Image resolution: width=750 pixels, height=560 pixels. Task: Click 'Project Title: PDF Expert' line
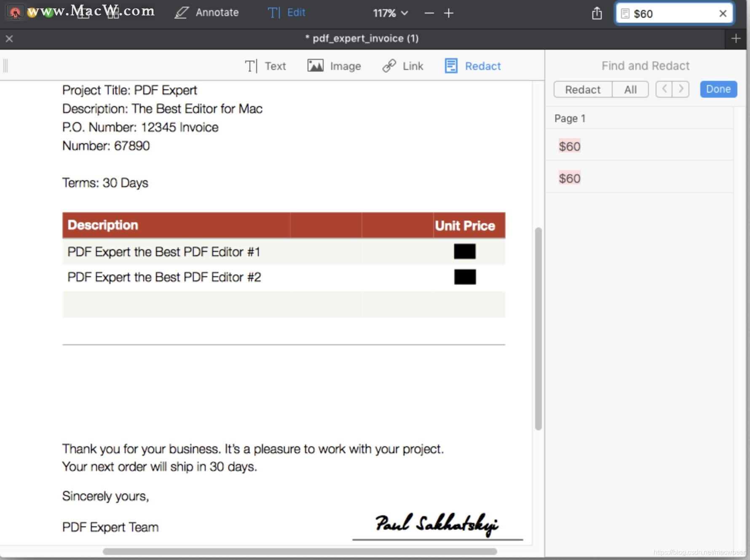coord(129,90)
